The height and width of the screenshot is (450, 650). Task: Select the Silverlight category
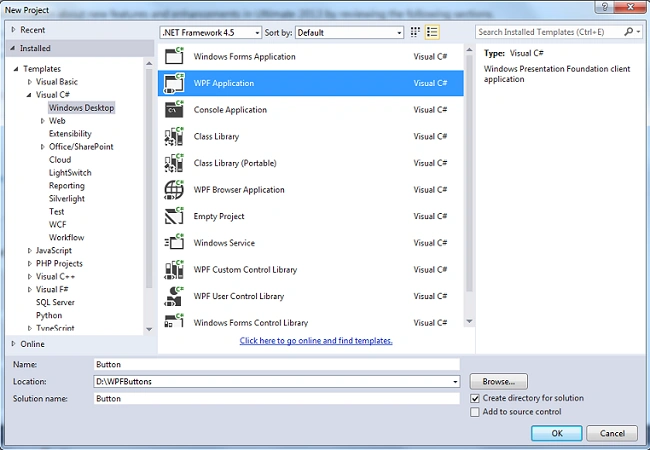[67, 198]
